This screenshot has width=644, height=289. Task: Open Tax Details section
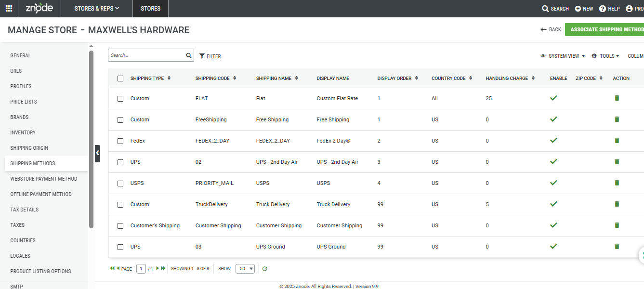click(x=25, y=210)
